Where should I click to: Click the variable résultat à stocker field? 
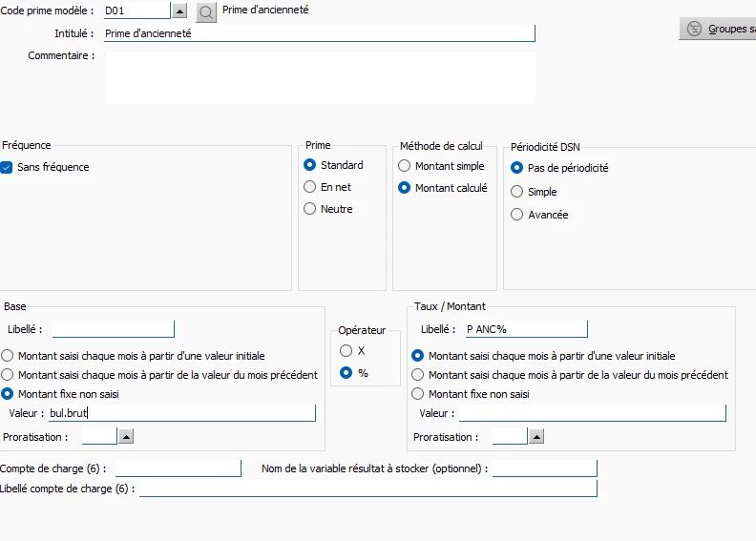pos(544,468)
